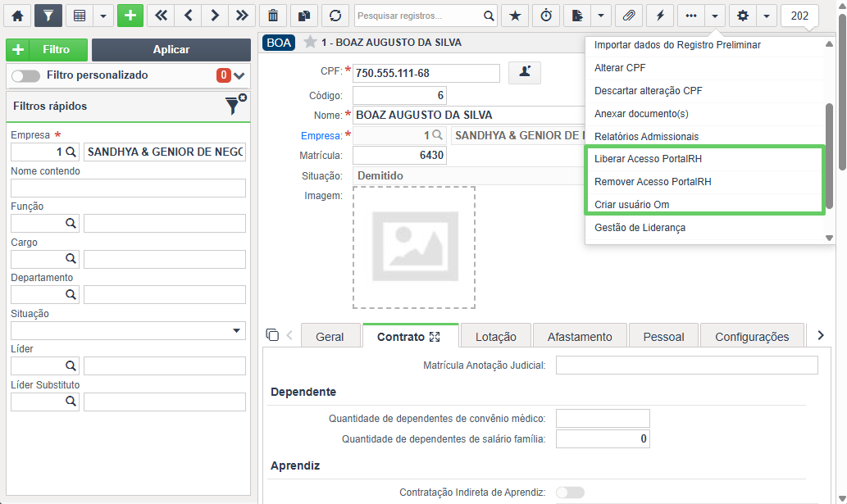
Task: Open the settings gear icon
Action: click(743, 16)
